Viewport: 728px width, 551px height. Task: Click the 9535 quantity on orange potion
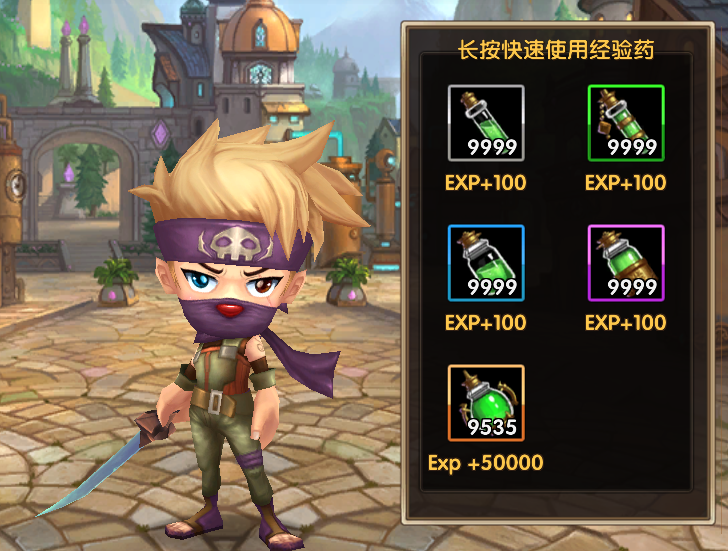(x=492, y=427)
